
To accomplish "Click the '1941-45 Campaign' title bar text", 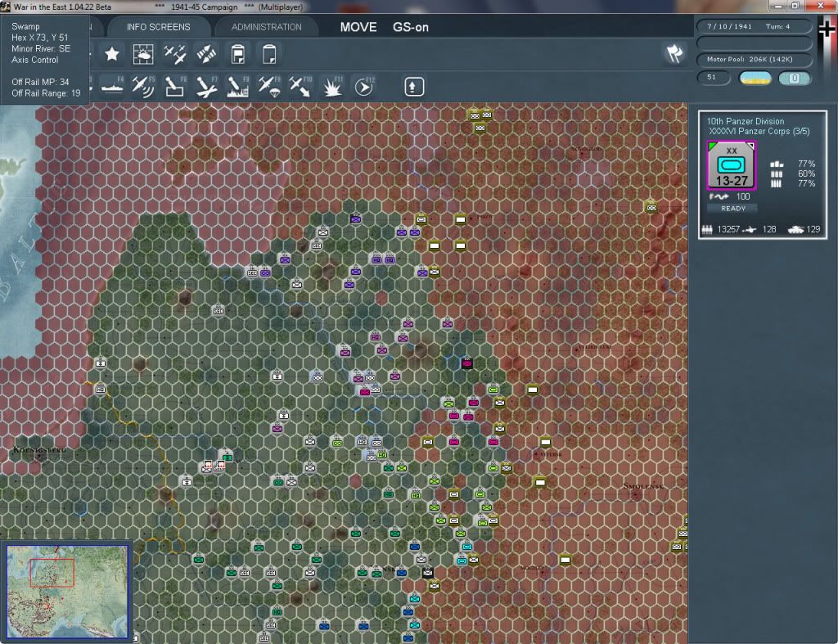I will (204, 7).
